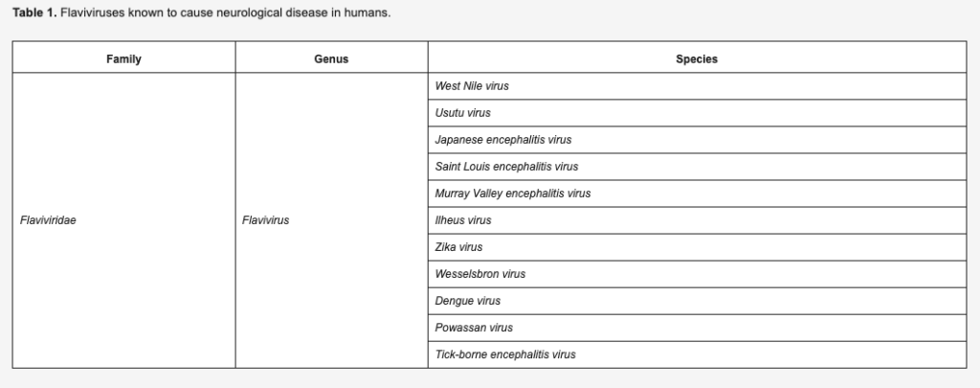
Task: Select the Flavivirus genus cell
Action: [x=331, y=220]
